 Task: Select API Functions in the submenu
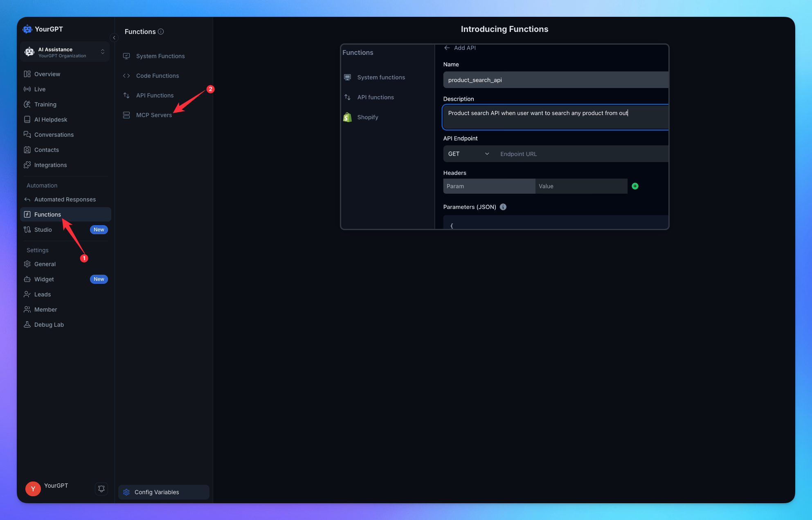(x=155, y=95)
